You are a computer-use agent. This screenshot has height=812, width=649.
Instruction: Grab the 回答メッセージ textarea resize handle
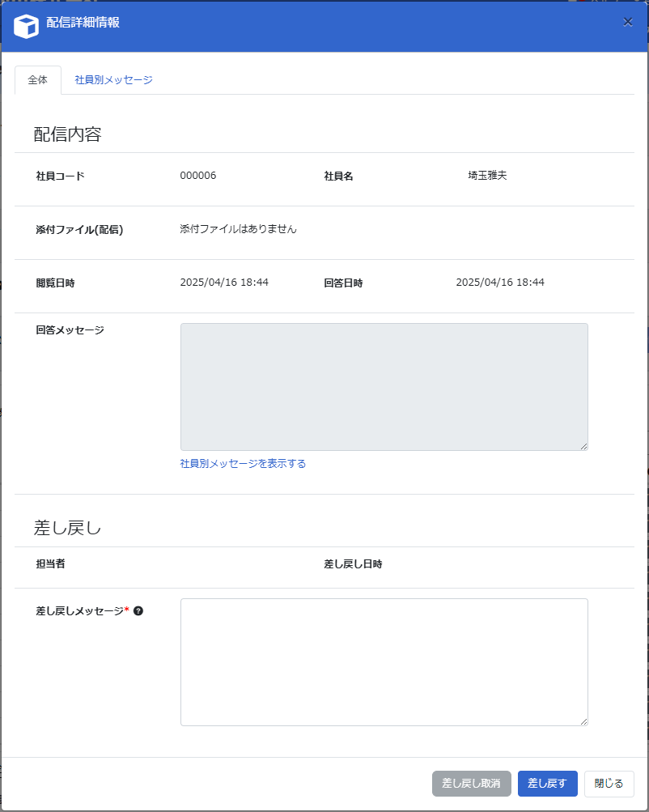pyautogui.click(x=583, y=445)
